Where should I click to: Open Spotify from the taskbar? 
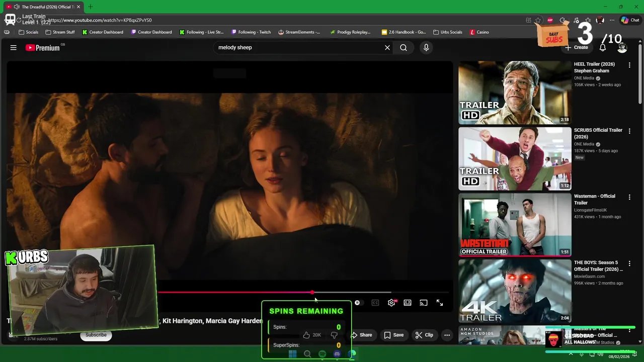pos(322,354)
